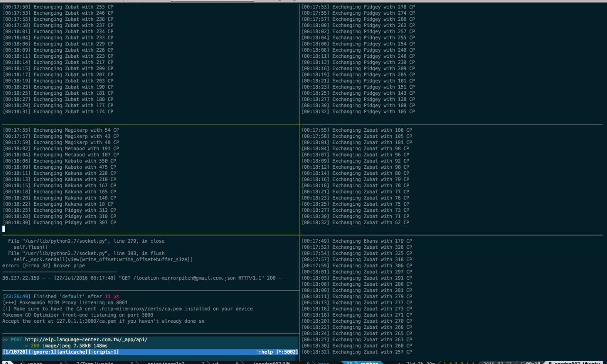
Task: Switch to the vi tmux window
Action: 215,363
